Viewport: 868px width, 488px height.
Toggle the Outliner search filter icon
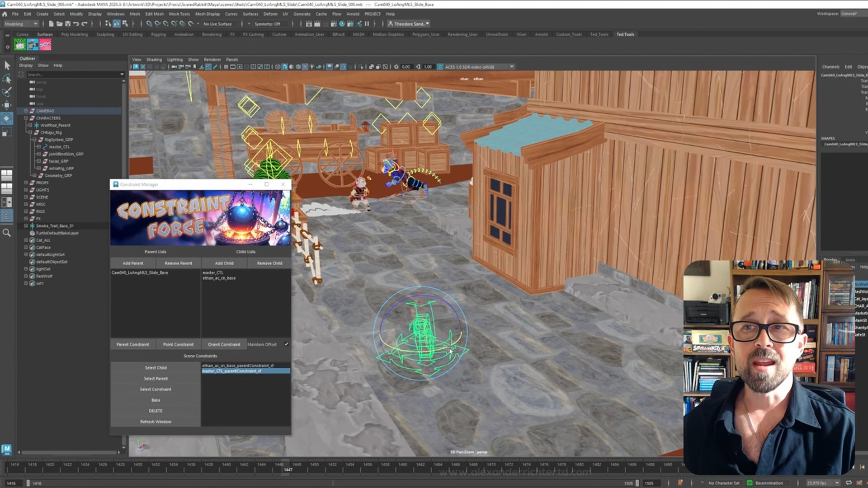(x=21, y=75)
